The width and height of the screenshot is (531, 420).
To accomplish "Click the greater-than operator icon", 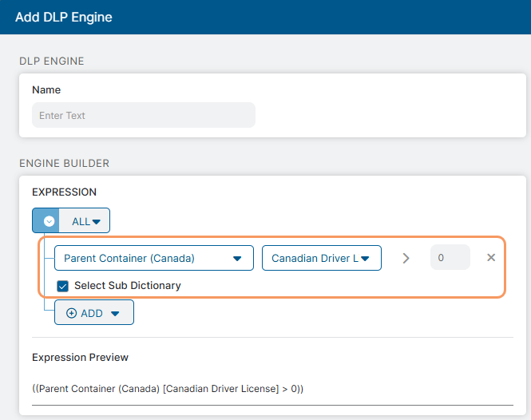I will tap(406, 258).
